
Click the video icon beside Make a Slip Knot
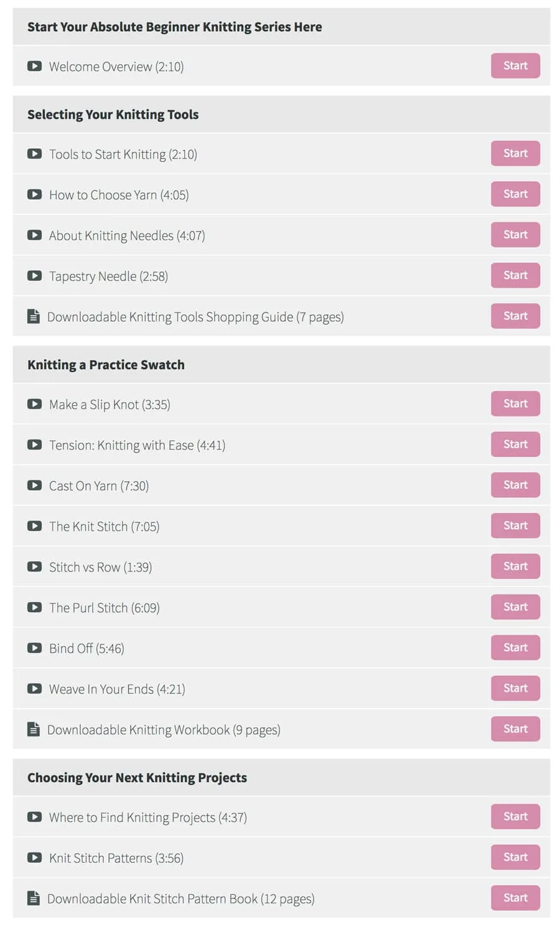click(x=34, y=404)
